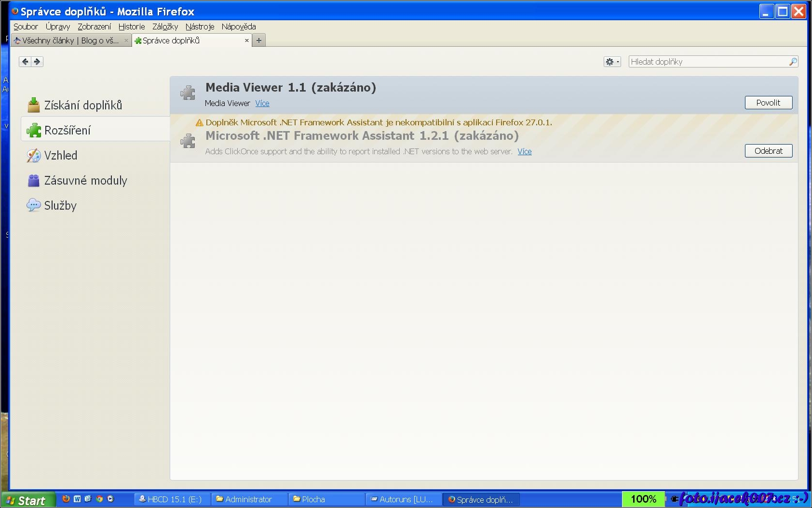Select the Rozšíření puzzle category

point(68,130)
